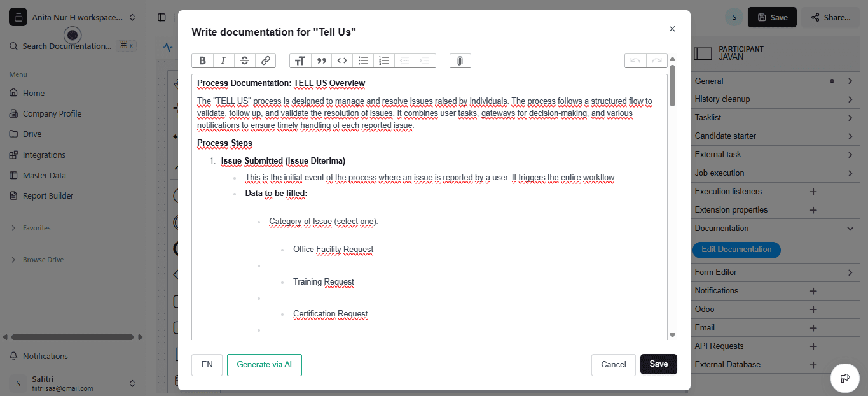Add a new Email notification

813,327
